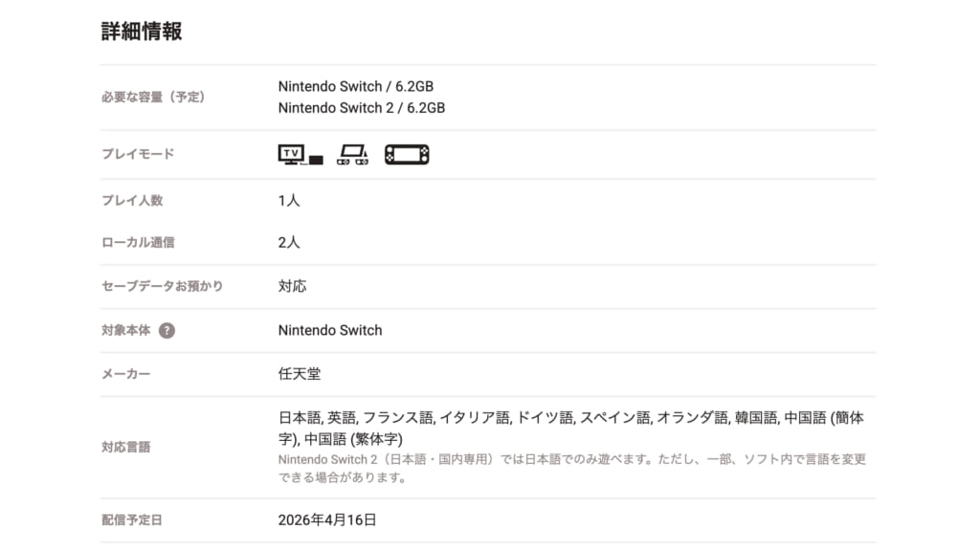Click the 詳細情報 section heading
The height and width of the screenshot is (551, 980).
(x=142, y=32)
